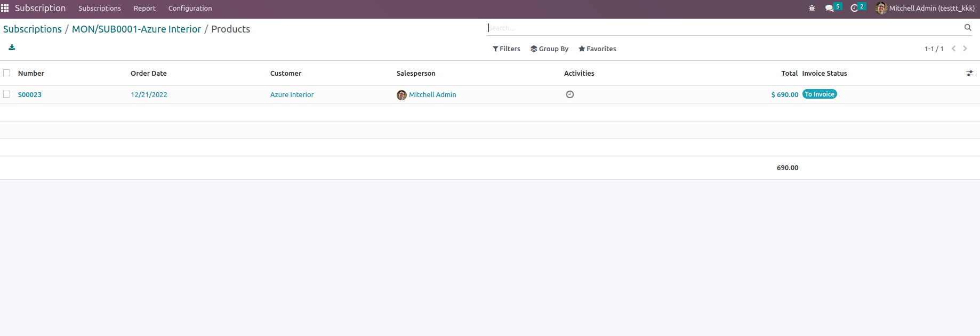Tick the checkbox for order S00023
Viewport: 980px width, 336px height.
pos(7,94)
